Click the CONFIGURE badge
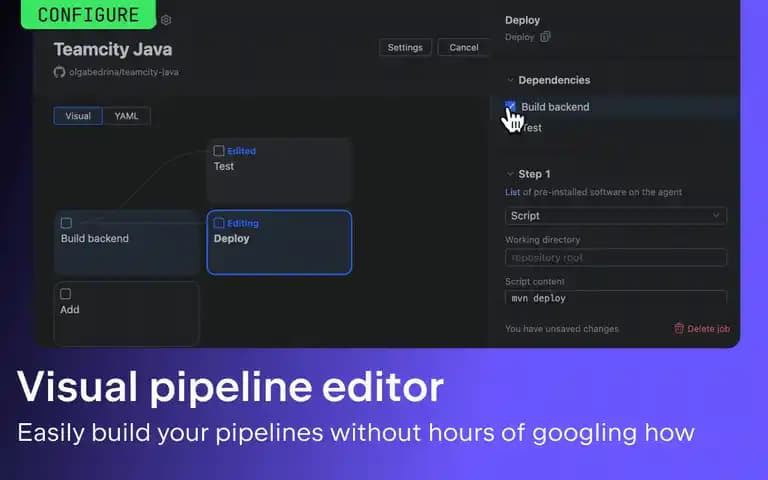The image size is (768, 480). 88,14
